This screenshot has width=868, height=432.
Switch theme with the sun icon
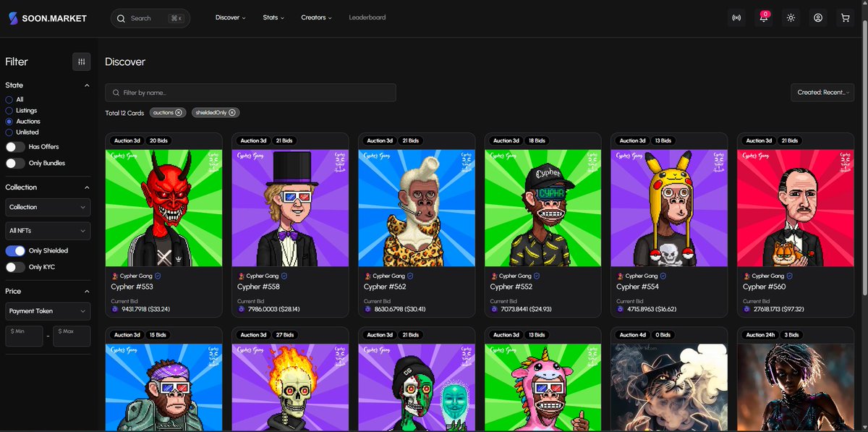point(791,18)
